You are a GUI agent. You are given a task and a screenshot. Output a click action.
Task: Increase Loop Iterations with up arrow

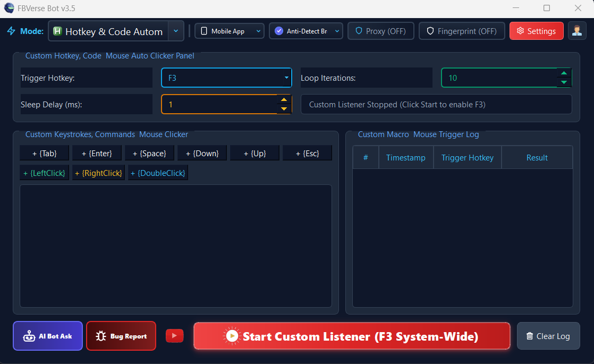(x=564, y=73)
